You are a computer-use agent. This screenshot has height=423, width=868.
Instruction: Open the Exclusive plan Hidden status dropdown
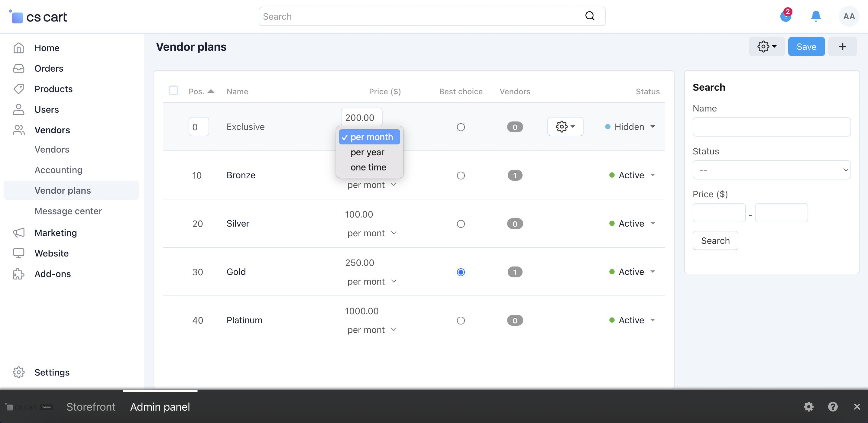click(x=630, y=127)
